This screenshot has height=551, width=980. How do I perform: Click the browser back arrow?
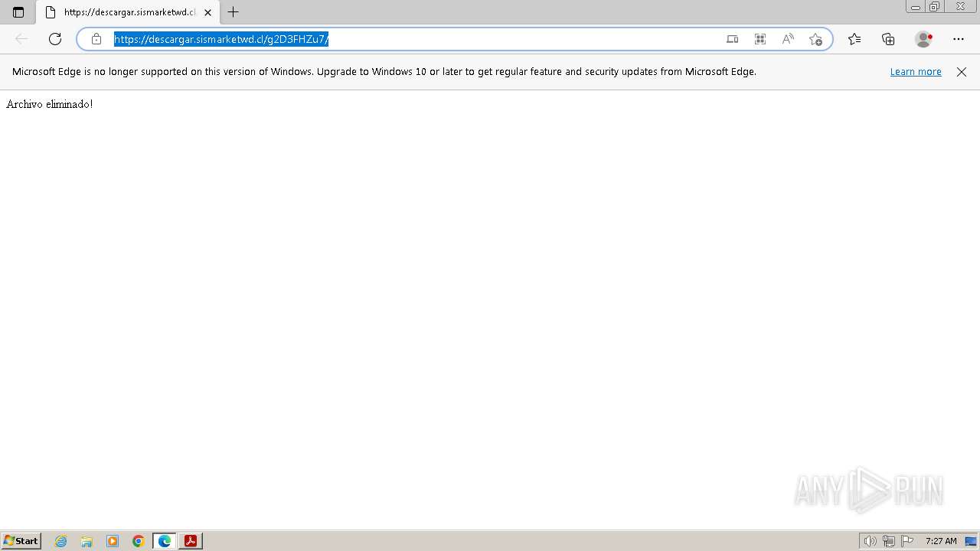coord(21,39)
